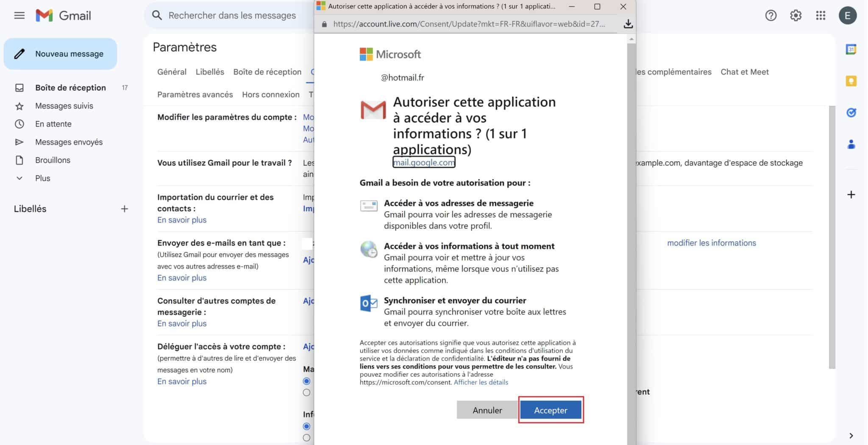Image resolution: width=868 pixels, height=445 pixels.
Task: Open the Google apps grid icon
Action: point(821,16)
